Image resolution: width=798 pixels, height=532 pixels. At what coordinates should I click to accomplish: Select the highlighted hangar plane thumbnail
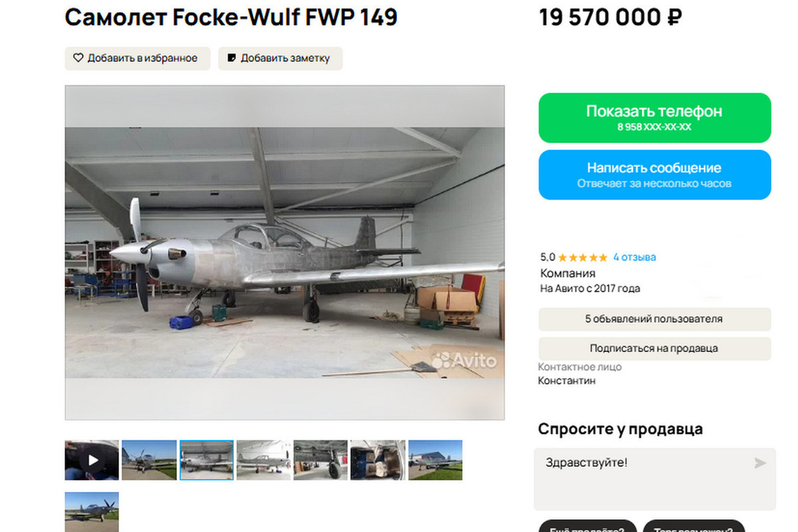click(x=207, y=460)
